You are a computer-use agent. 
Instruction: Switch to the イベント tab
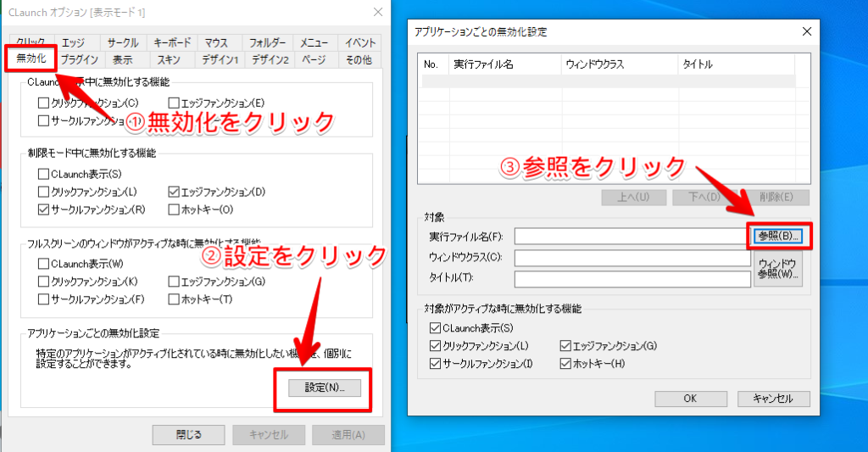point(360,42)
